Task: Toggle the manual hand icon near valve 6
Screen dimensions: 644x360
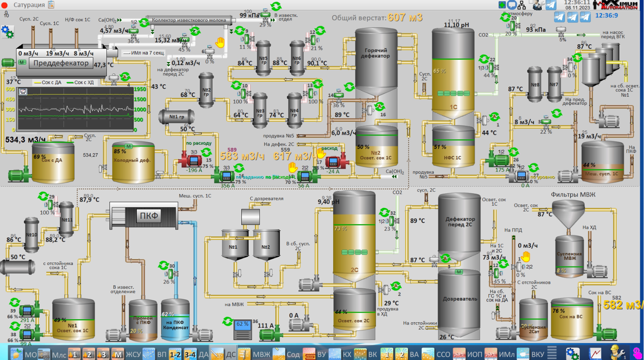Action: tap(220, 42)
